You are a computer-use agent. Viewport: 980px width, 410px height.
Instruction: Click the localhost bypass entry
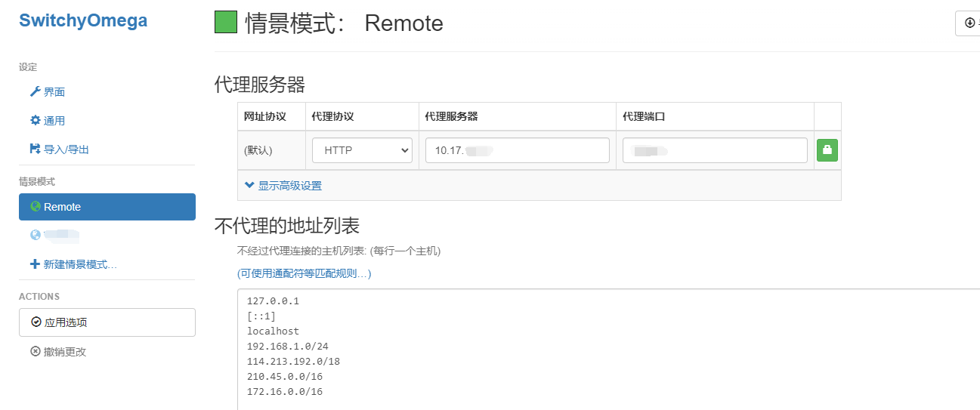(x=273, y=331)
